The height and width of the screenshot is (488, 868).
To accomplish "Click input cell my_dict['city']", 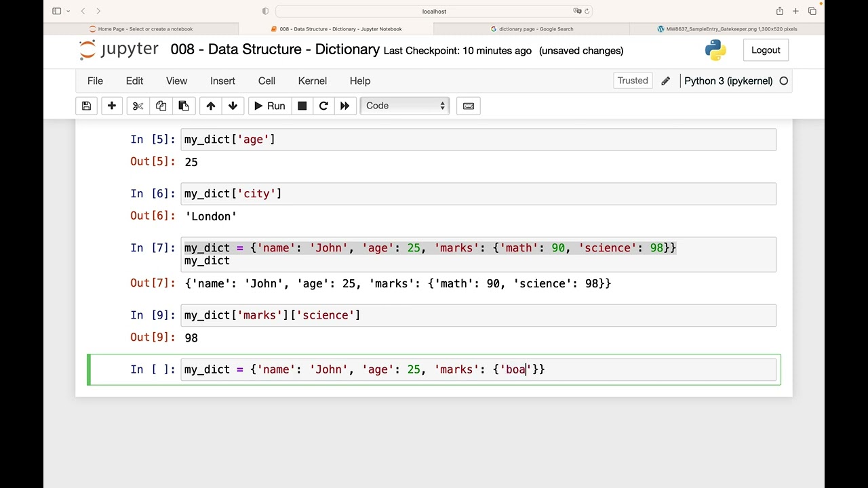I will (479, 193).
